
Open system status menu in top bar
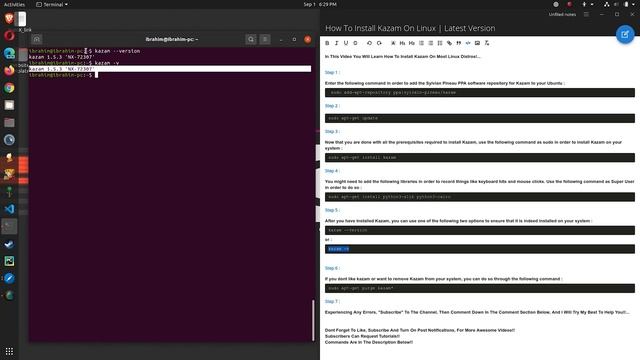619,4
